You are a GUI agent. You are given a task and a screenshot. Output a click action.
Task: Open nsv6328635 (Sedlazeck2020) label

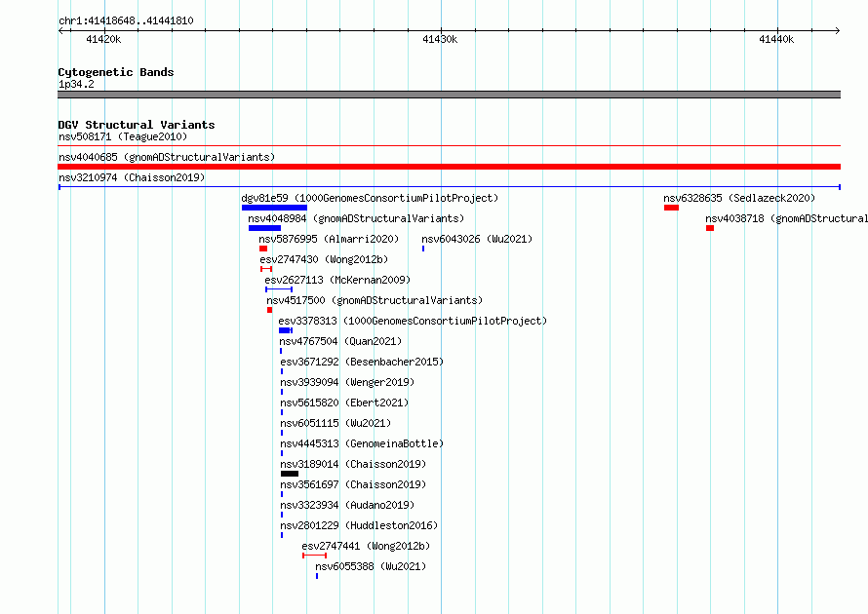click(739, 198)
